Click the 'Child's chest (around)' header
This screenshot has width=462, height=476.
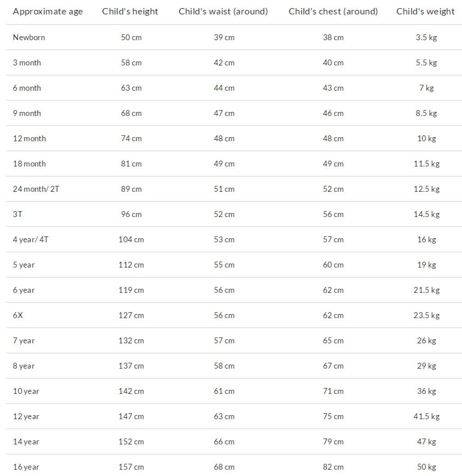pyautogui.click(x=333, y=11)
